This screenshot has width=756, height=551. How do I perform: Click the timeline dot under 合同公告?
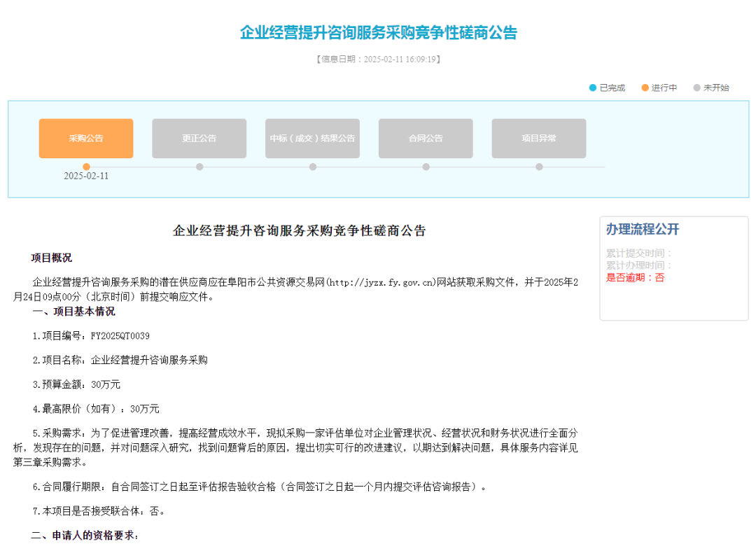(426, 167)
